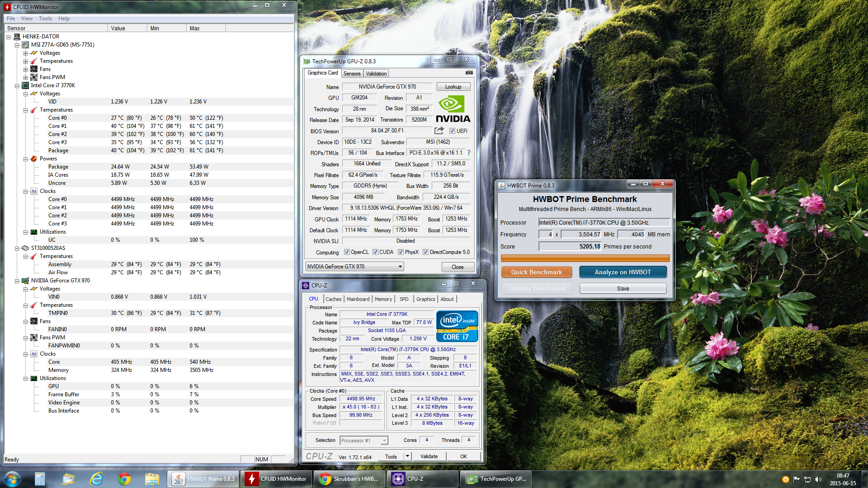
Task: Switch to CPU-Z taskbar item
Action: coord(422,479)
